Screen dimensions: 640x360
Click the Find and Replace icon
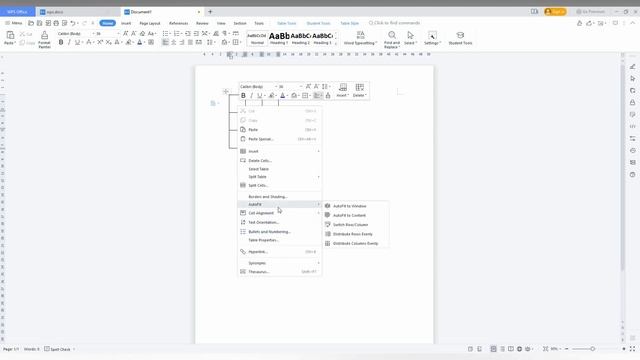coord(392,35)
